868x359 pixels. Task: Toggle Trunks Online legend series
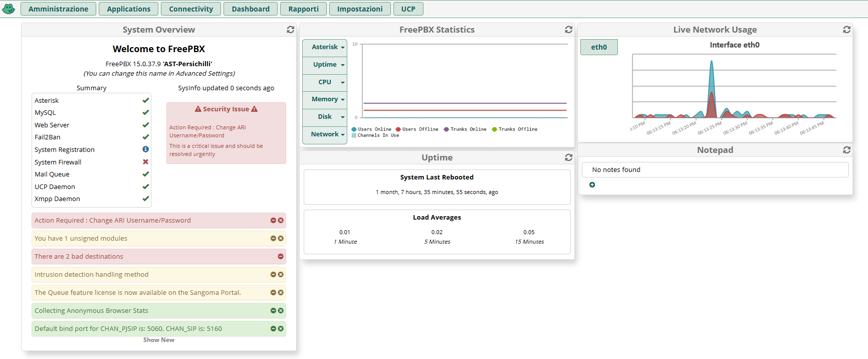[x=465, y=129]
